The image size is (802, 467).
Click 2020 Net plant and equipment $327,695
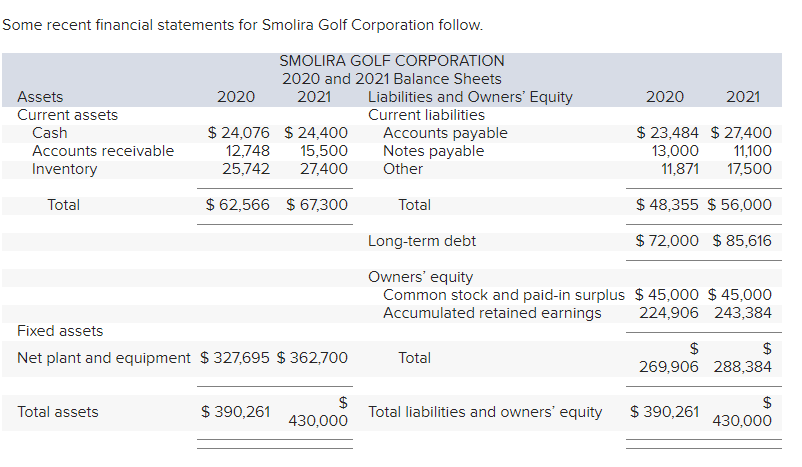click(235, 358)
